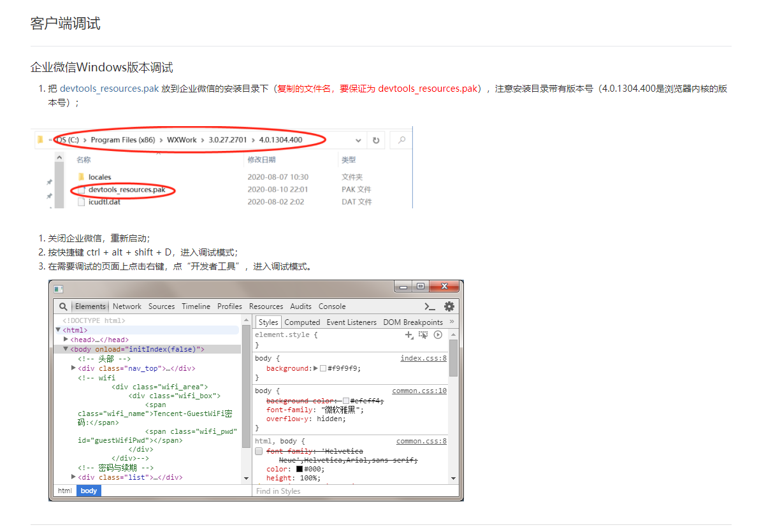Show more Styles sidebar tabs chevron
766x532 pixels.
[452, 322]
